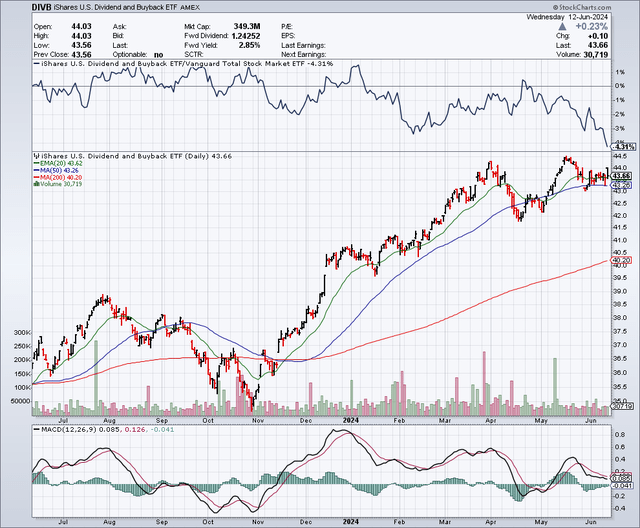This screenshot has height=528, width=640.
Task: Click the price panel (Daily) 43.66 title
Action: point(136,156)
